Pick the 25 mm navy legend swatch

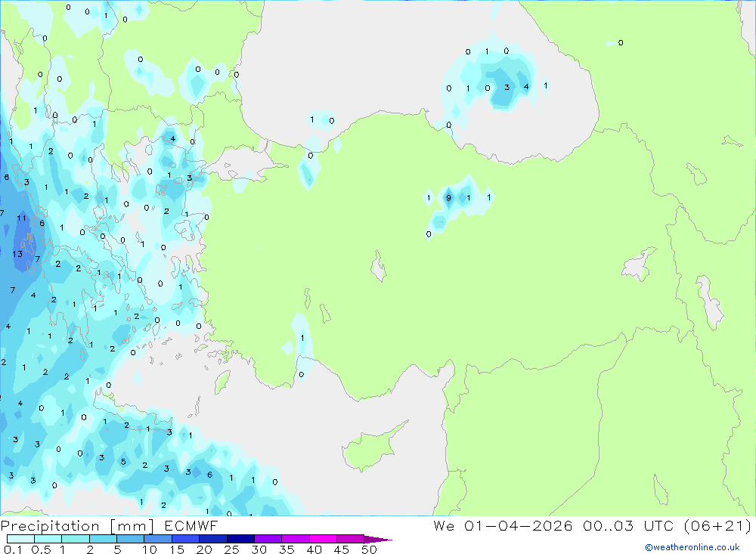[240, 539]
